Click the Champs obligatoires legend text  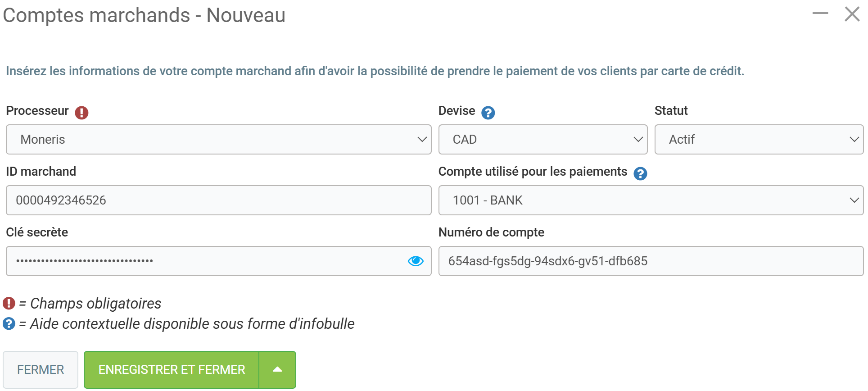pyautogui.click(x=95, y=304)
